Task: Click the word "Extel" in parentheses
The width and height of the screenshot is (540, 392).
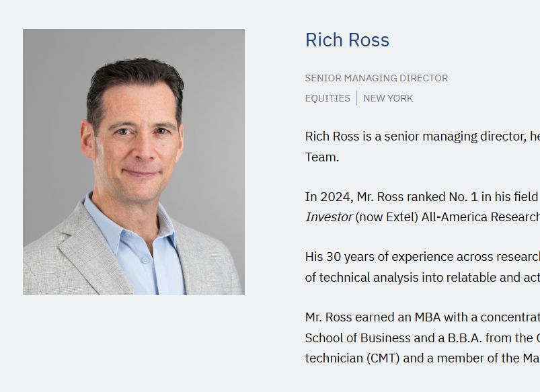Action: click(x=401, y=217)
